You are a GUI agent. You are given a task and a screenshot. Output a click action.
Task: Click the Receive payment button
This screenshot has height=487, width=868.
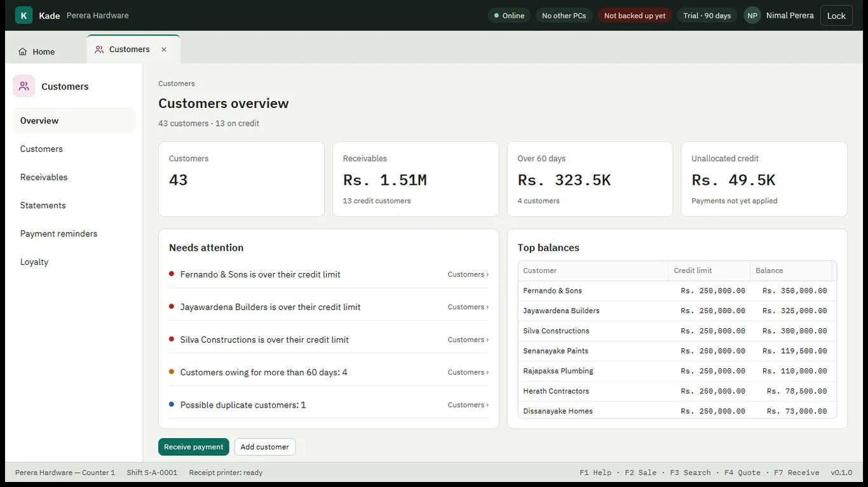click(x=194, y=447)
